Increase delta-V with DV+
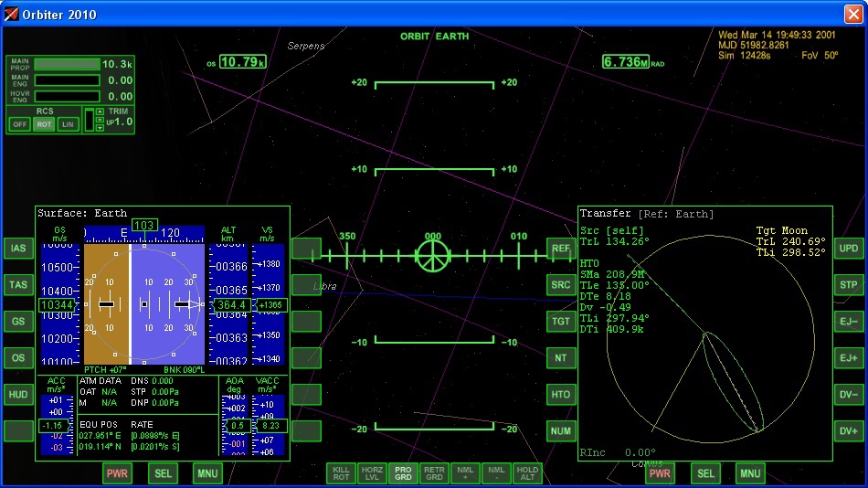 pos(849,431)
